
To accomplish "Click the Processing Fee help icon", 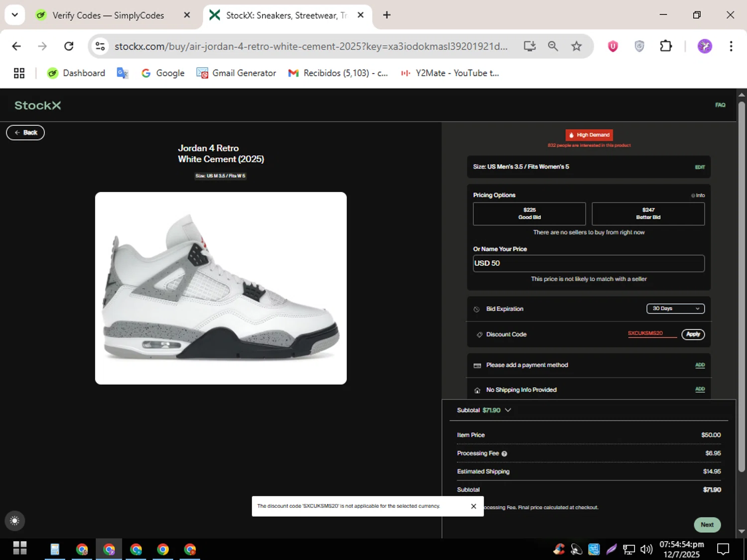I will click(504, 453).
